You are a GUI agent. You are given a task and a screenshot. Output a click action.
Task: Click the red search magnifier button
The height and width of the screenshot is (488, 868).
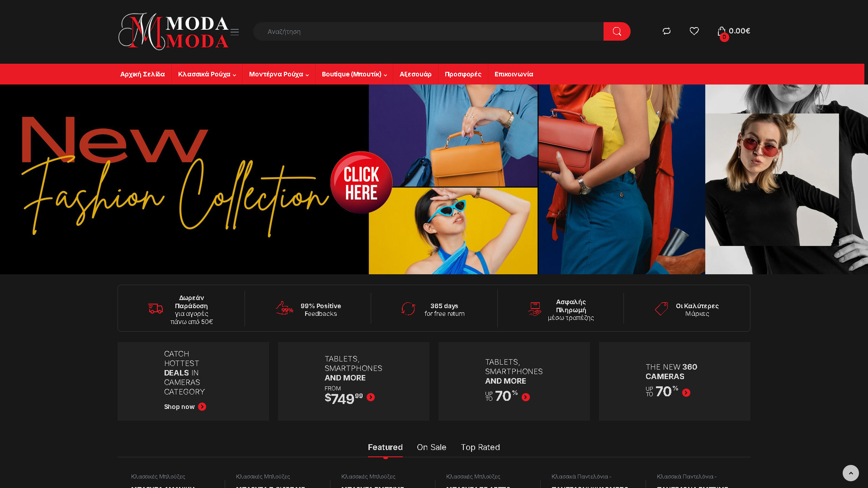(617, 31)
